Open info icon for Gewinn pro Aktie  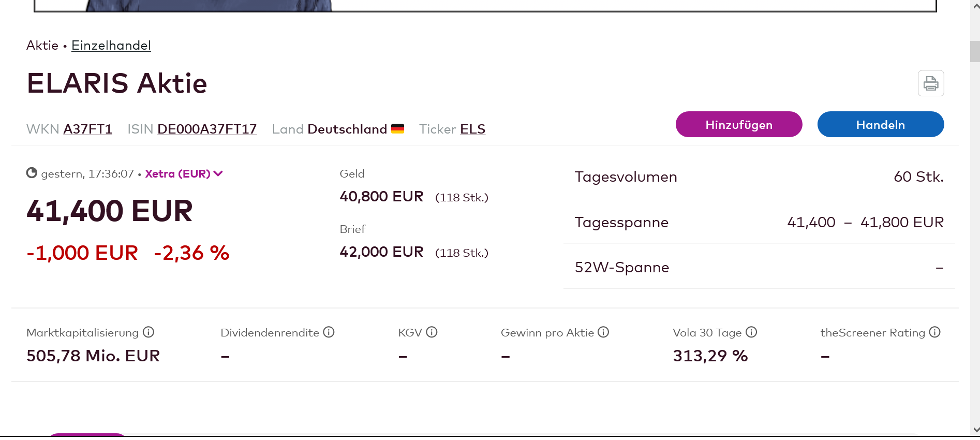tap(603, 332)
